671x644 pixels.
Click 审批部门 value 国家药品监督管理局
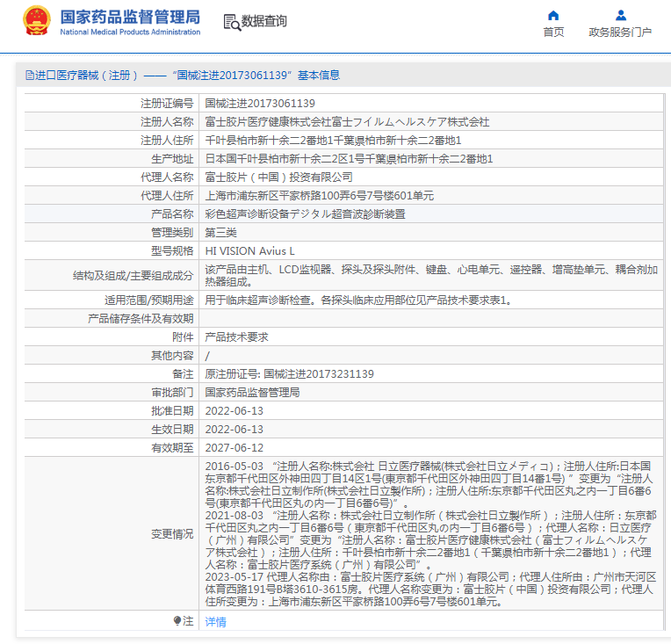(x=252, y=392)
